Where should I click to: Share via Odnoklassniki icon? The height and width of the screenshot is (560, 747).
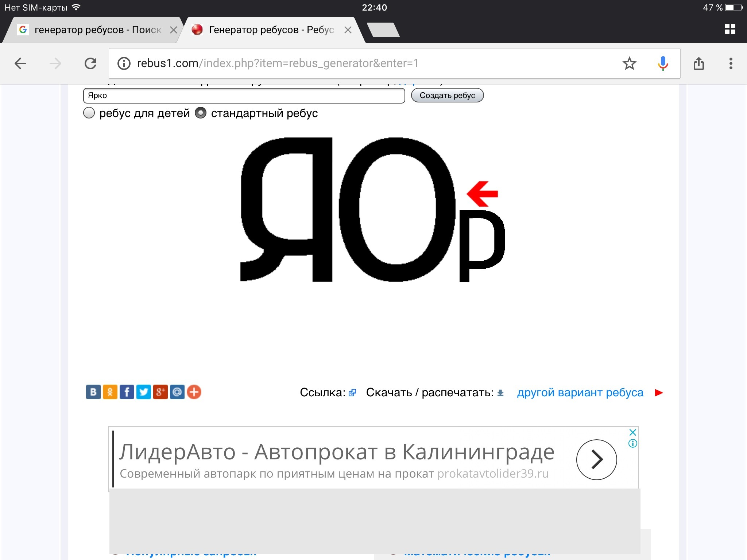point(110,392)
